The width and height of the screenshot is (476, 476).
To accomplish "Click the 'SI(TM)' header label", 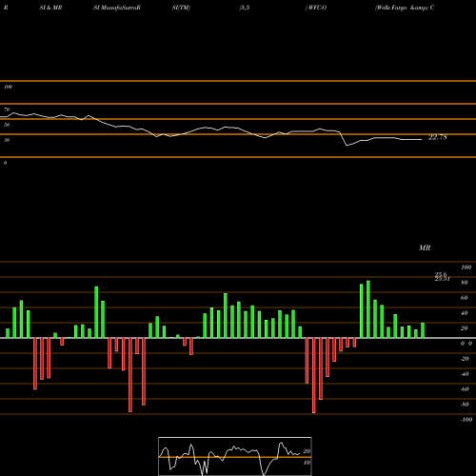I will coord(181,8).
